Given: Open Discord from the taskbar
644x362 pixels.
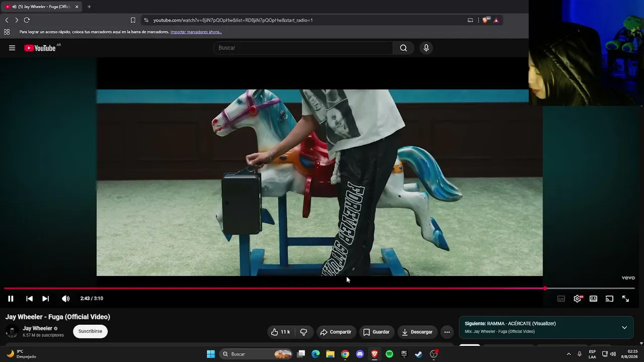Looking at the screenshot, I should 360,354.
